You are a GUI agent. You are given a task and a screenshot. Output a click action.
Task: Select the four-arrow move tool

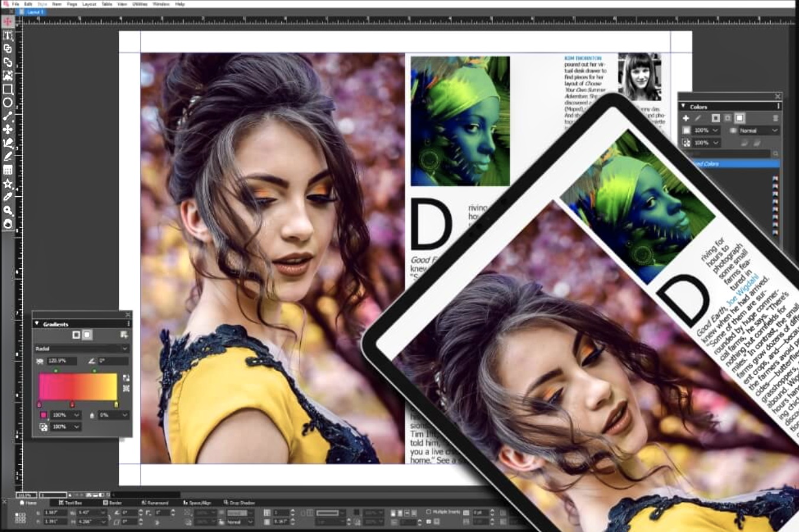pyautogui.click(x=8, y=129)
